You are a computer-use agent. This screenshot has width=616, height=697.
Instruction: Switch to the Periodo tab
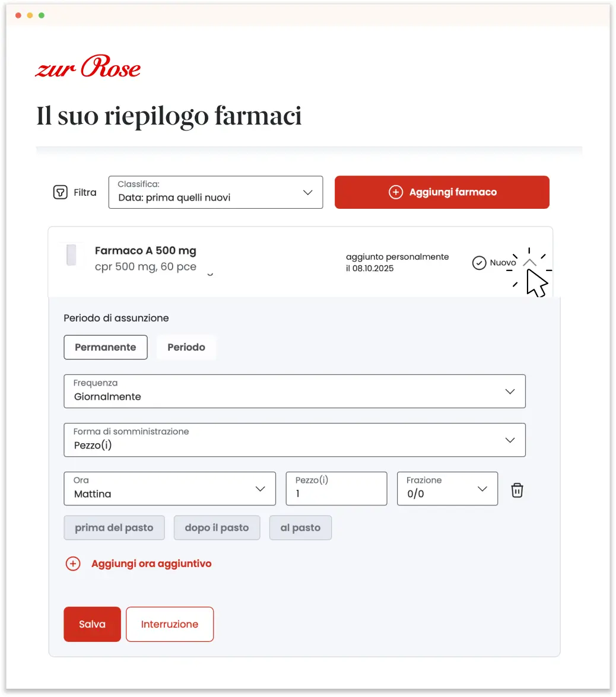[x=186, y=347]
